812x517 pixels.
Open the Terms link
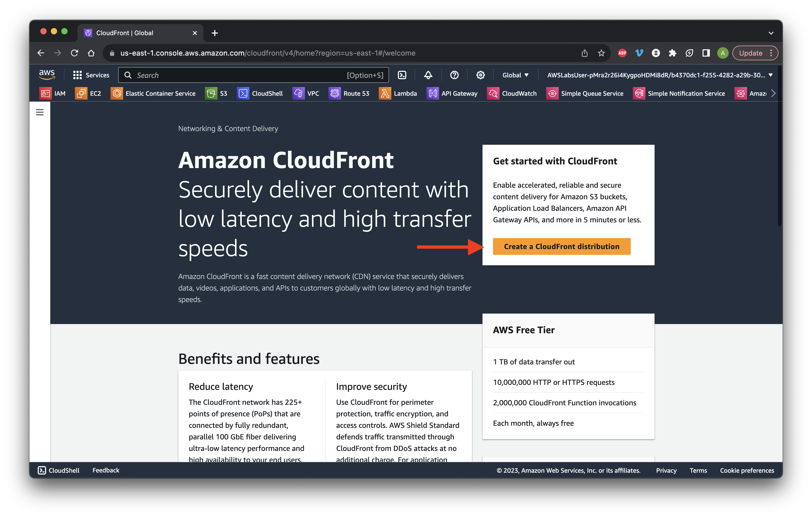pos(698,470)
